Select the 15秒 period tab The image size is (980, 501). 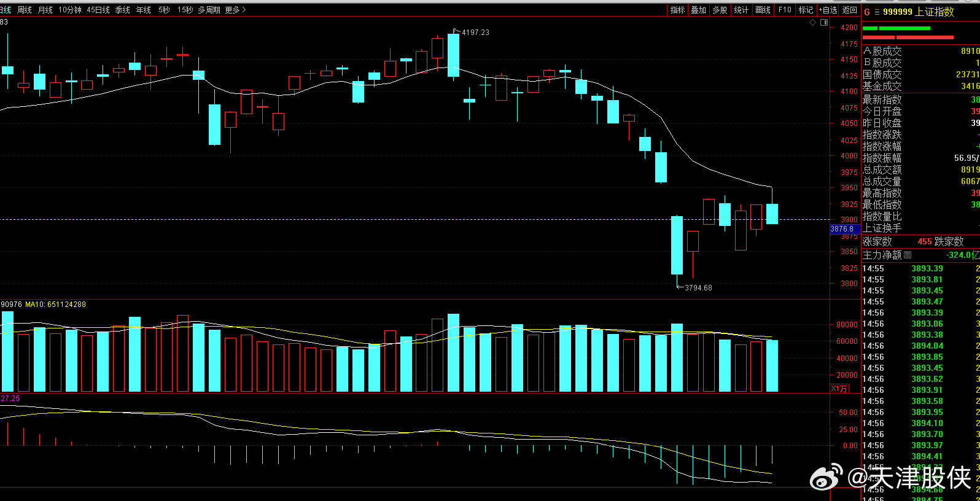pos(185,10)
